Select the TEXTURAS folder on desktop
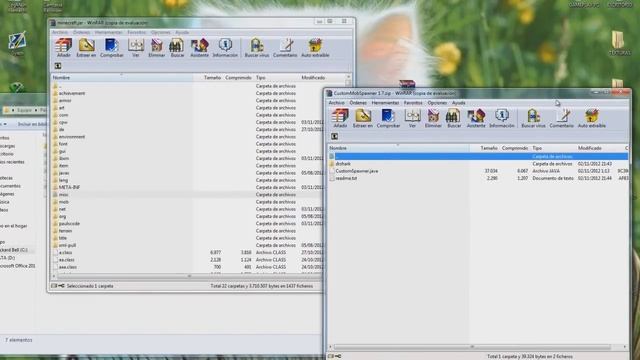640x360 pixels. 619,44
